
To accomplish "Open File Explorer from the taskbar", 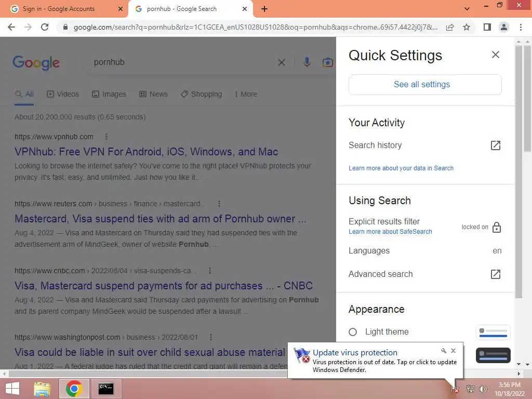I will 42,389.
